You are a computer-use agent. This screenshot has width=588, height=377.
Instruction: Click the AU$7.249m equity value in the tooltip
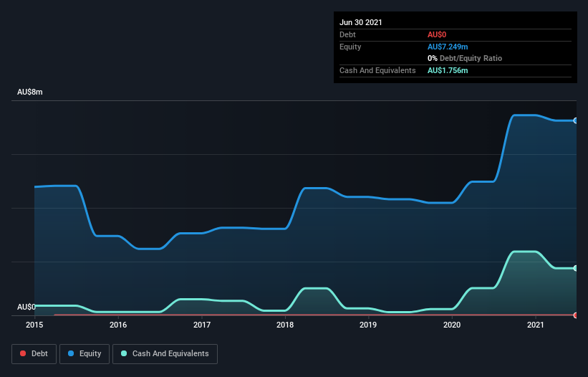tap(448, 47)
